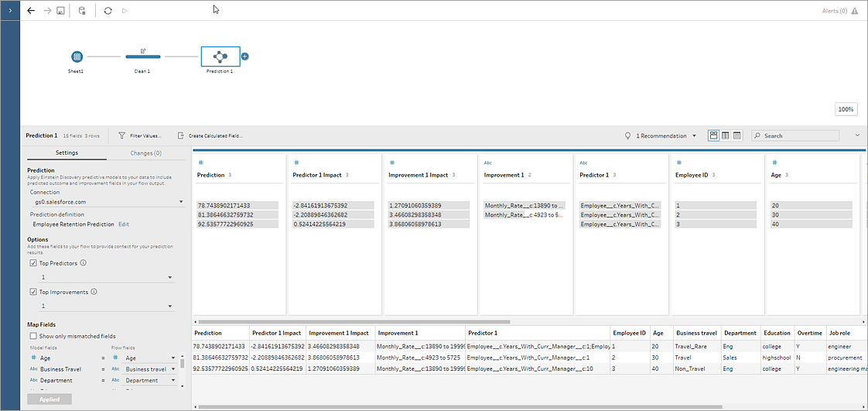Open the Connection gs0.salesforce.com dropdown

[108, 202]
